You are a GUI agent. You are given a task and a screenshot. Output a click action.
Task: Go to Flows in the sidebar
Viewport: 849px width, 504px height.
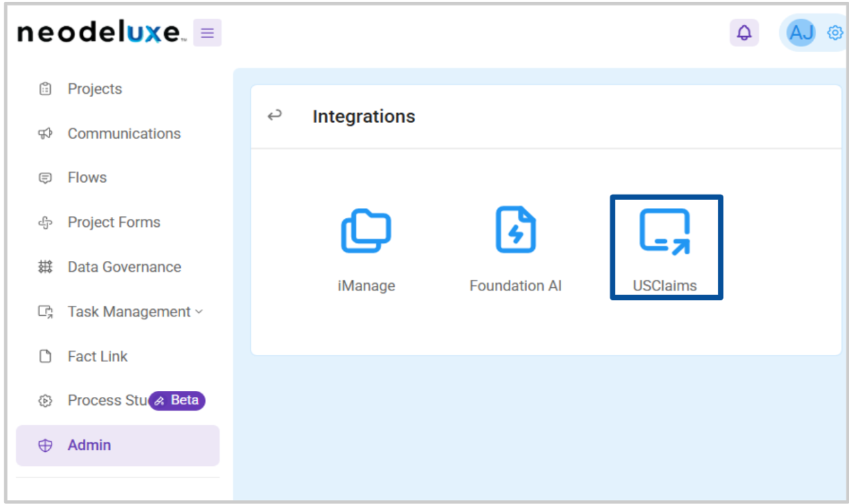tap(87, 178)
